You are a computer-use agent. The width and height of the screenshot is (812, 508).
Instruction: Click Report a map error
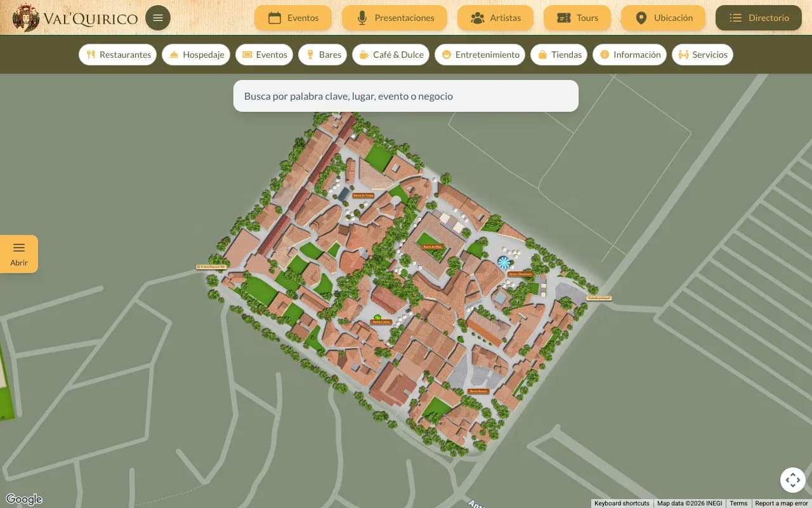pyautogui.click(x=782, y=504)
